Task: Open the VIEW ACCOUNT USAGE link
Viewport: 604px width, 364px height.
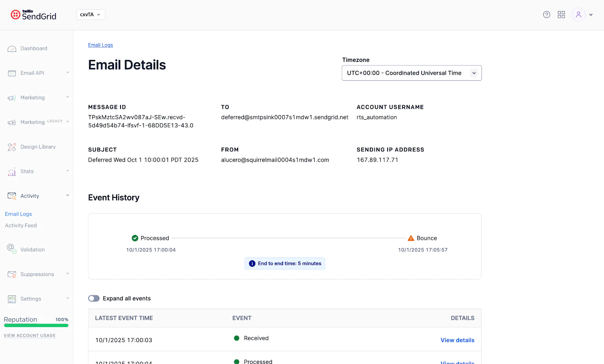Action: [x=29, y=335]
